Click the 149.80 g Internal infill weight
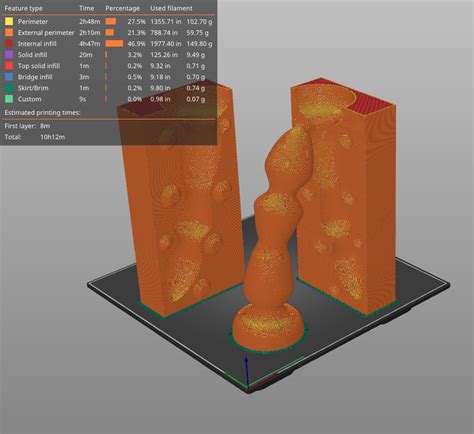The width and height of the screenshot is (474, 434). (199, 44)
